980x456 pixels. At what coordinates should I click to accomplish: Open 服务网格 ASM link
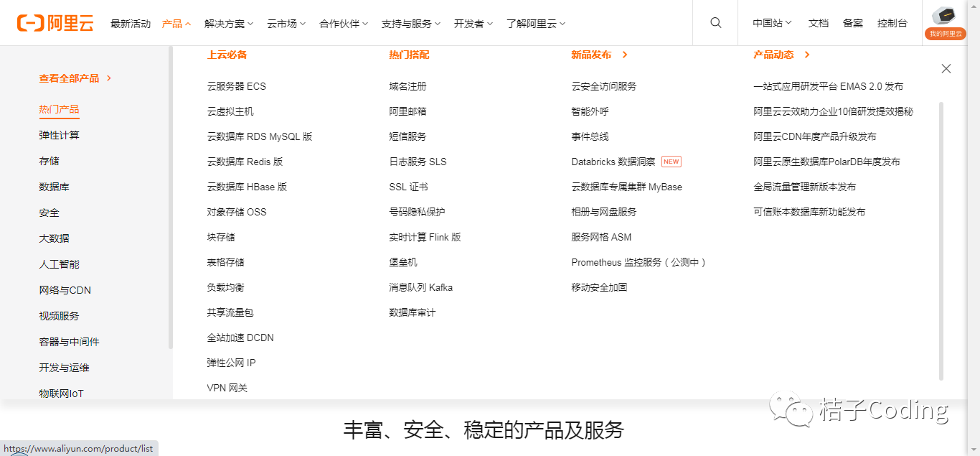click(601, 237)
